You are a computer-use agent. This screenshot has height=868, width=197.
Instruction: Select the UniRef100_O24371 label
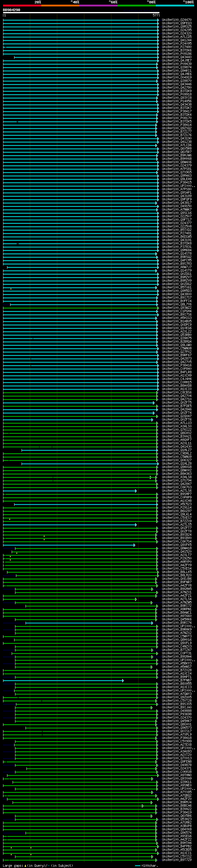[x=177, y=769]
